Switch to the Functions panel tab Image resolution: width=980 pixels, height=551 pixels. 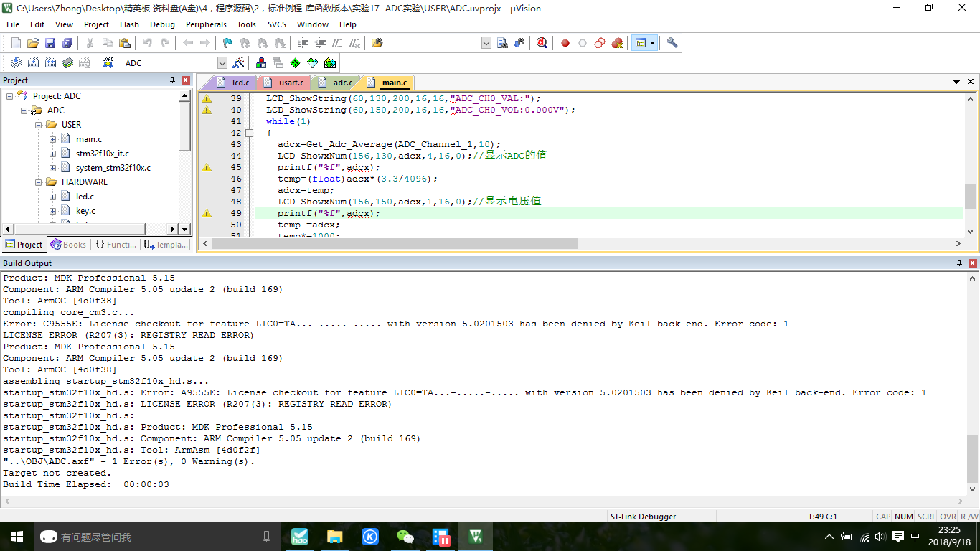coord(115,245)
